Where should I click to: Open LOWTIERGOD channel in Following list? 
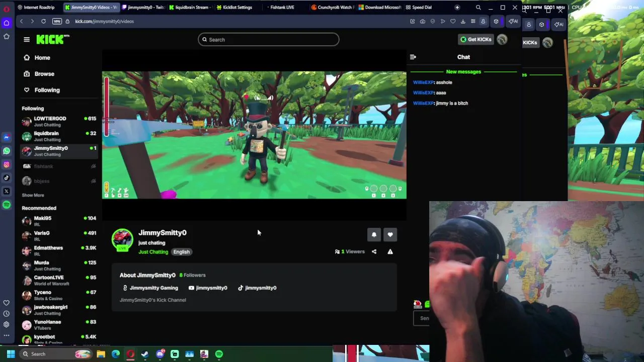[58, 121]
